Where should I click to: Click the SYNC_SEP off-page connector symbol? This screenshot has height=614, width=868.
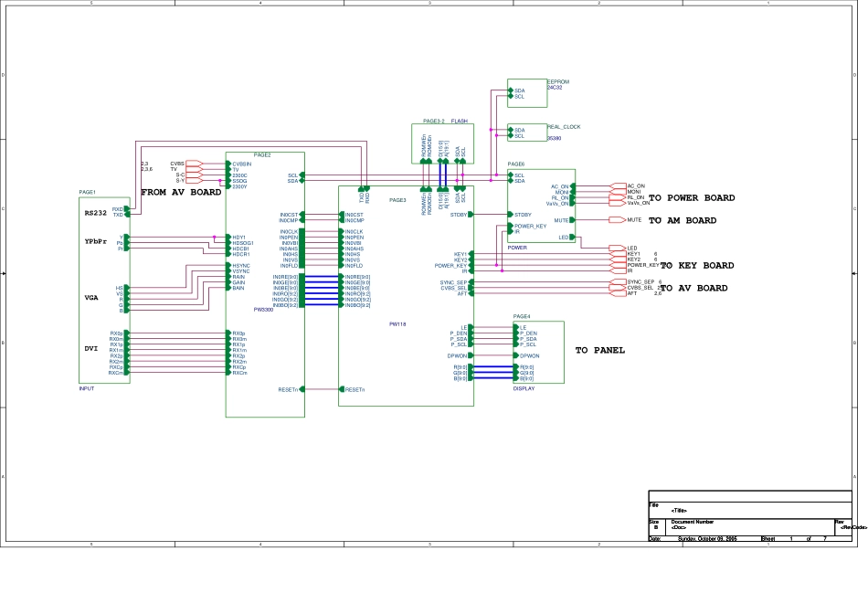617,282
